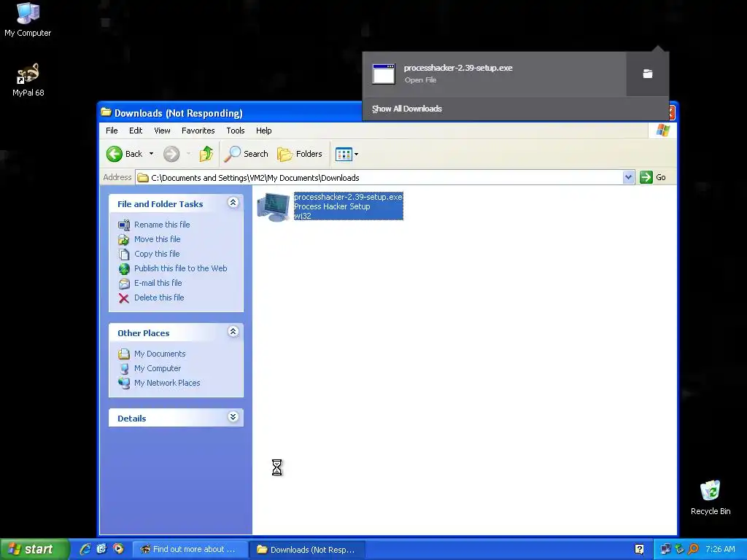Click Delete this file
The width and height of the screenshot is (747, 560).
pos(158,297)
